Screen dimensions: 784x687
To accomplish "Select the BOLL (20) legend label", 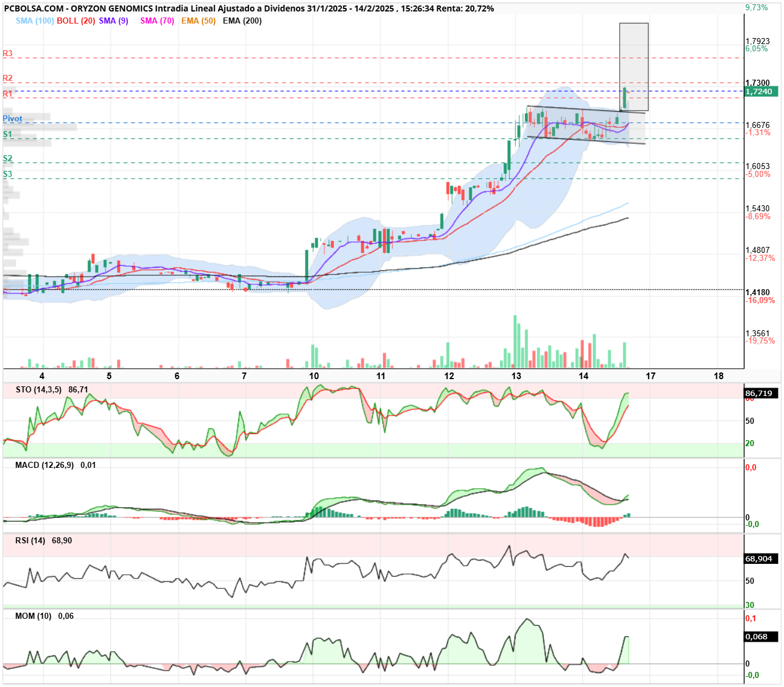I will [x=76, y=21].
